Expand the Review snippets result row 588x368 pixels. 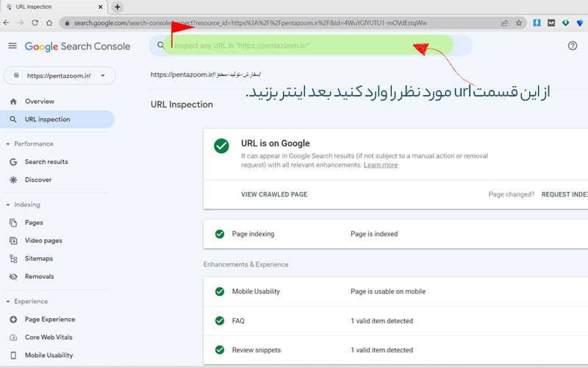pos(395,350)
